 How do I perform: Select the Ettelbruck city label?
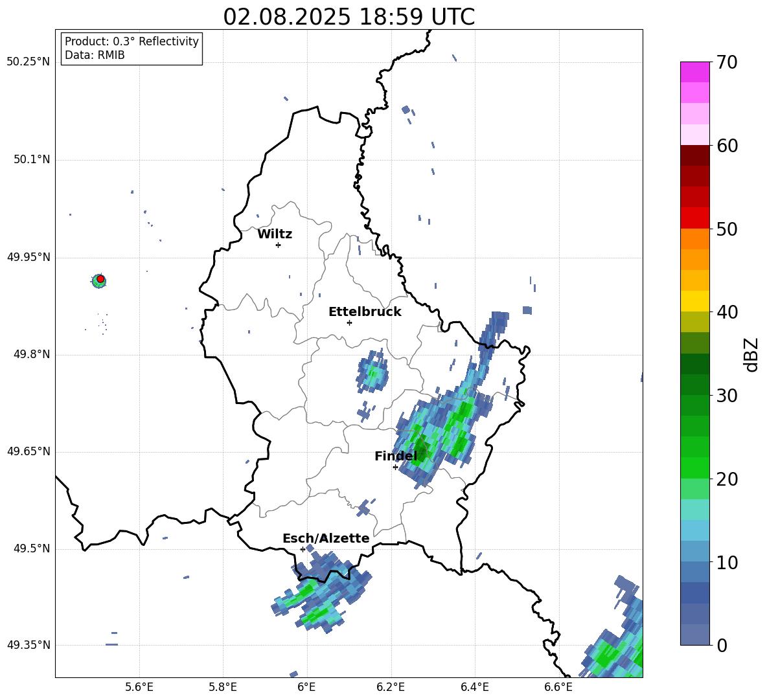365,312
